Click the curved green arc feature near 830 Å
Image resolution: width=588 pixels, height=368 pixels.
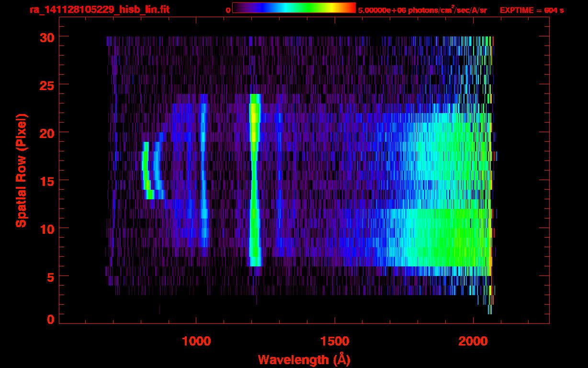[x=147, y=170]
